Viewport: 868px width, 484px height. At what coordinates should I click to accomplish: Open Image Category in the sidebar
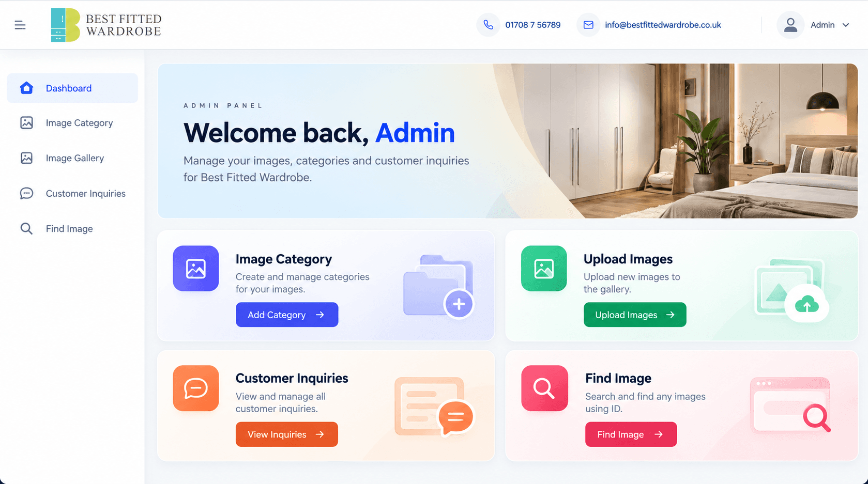point(72,123)
